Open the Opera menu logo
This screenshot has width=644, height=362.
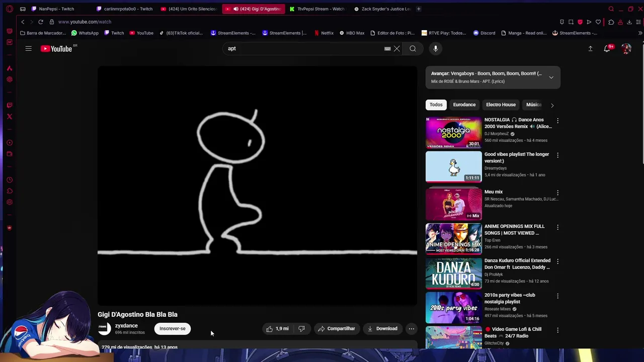(x=10, y=9)
